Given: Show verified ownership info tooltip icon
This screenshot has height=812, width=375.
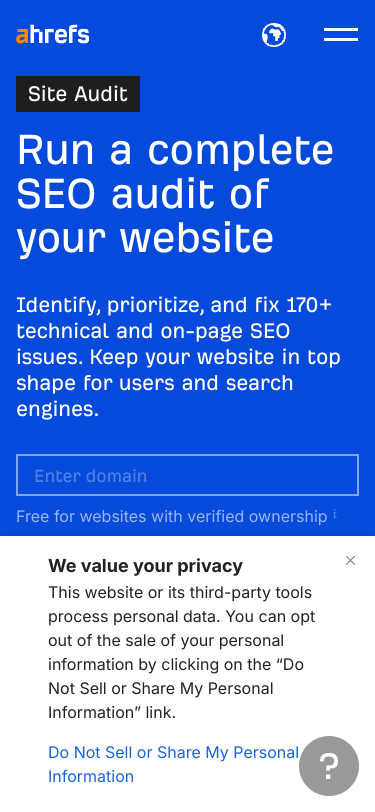Looking at the screenshot, I should (335, 514).
